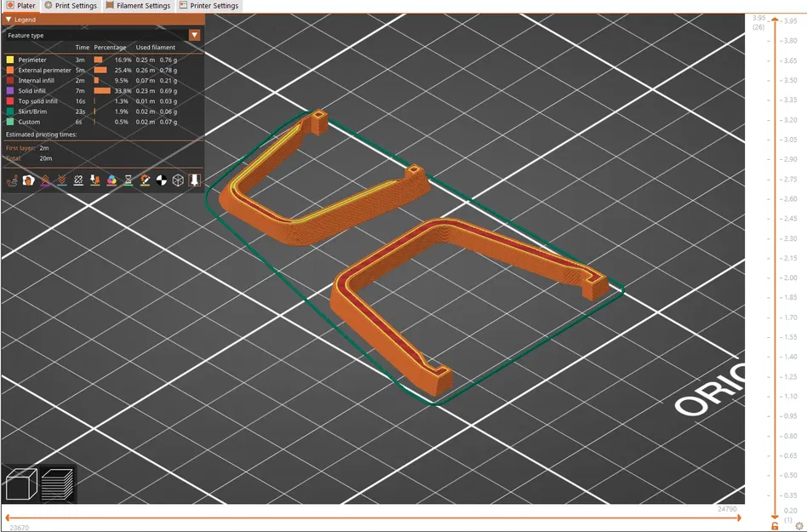Click the Plater tab icon

point(10,5)
